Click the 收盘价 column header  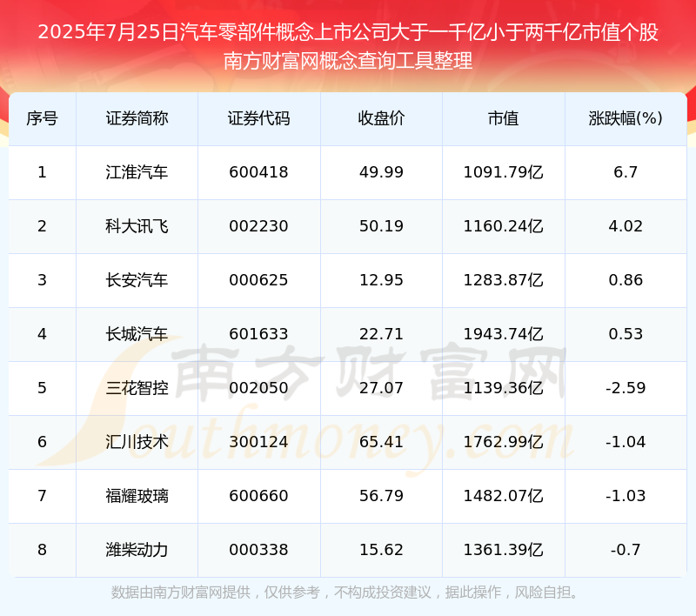[x=381, y=118]
